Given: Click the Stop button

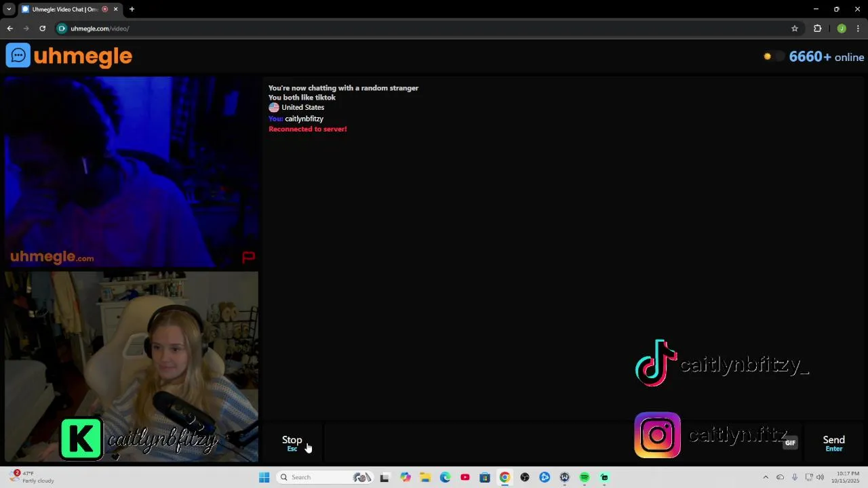Looking at the screenshot, I should [292, 443].
